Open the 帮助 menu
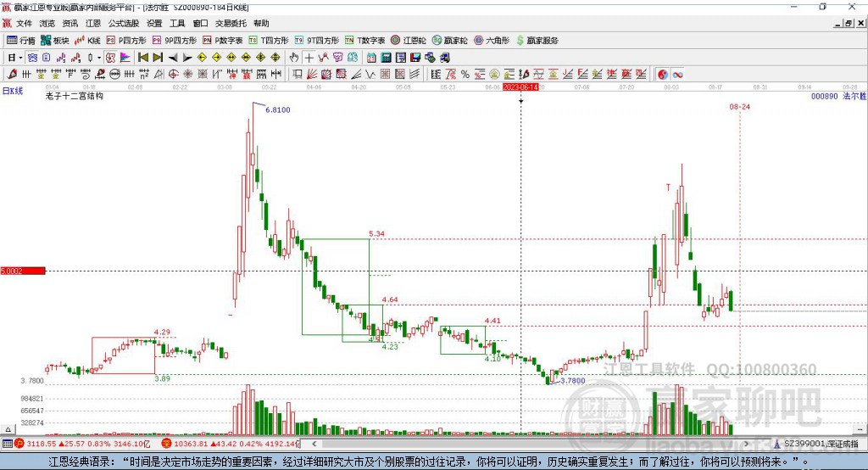Viewport: 868px width, 470px height. [261, 23]
